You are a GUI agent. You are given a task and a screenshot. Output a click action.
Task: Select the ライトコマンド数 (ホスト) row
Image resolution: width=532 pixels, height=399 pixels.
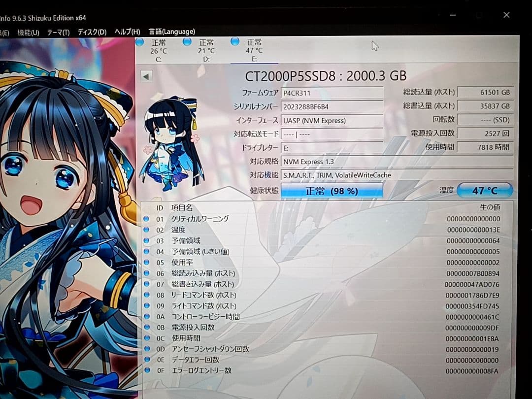327,306
